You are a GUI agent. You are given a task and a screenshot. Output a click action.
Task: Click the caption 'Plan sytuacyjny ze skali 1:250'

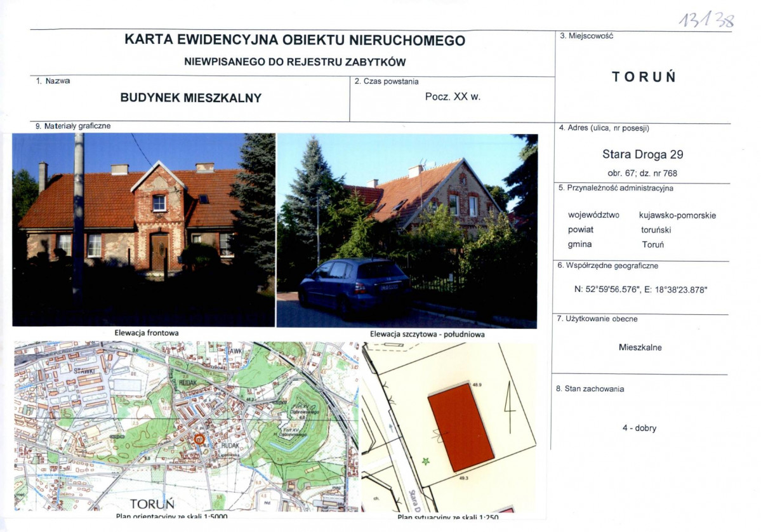click(x=448, y=517)
